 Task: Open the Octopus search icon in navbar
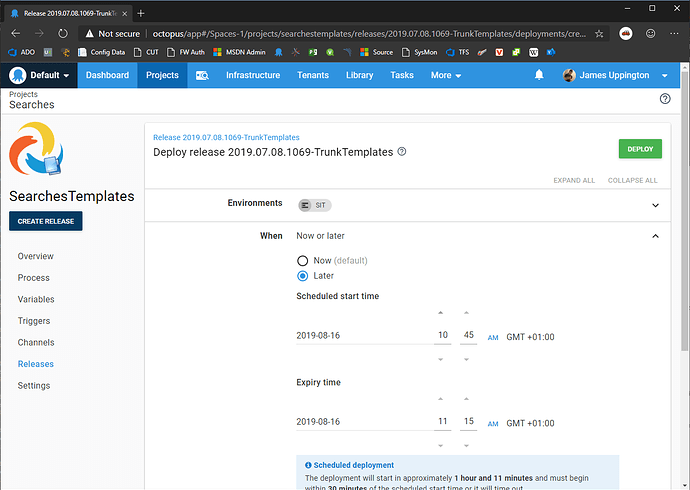(202, 75)
